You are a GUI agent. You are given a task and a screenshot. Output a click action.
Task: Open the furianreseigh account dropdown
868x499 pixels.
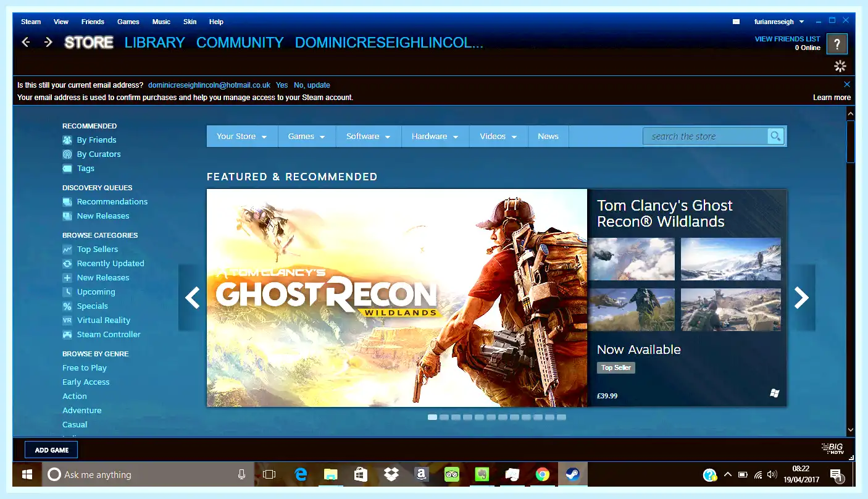pyautogui.click(x=779, y=22)
